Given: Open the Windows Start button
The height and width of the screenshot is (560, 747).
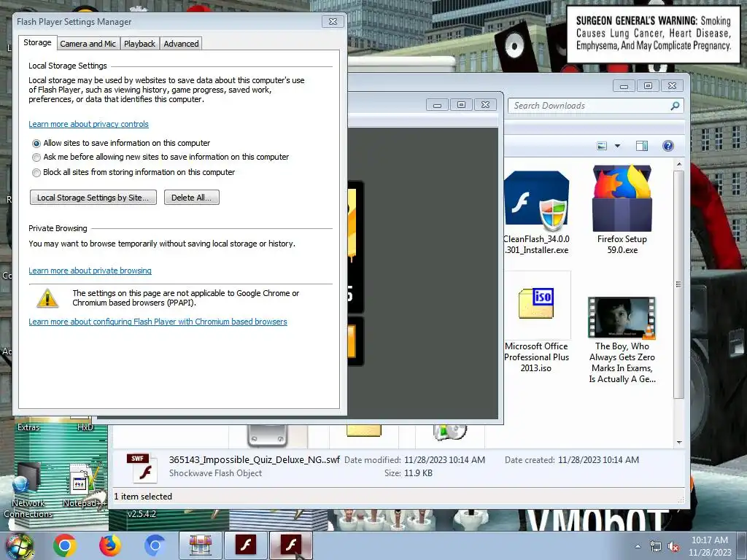Looking at the screenshot, I should pos(18,545).
